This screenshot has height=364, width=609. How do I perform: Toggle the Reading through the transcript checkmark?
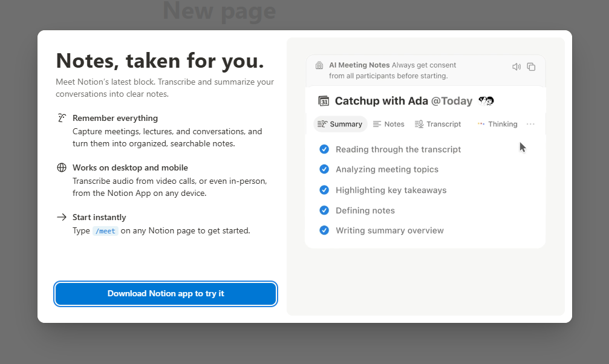(324, 149)
